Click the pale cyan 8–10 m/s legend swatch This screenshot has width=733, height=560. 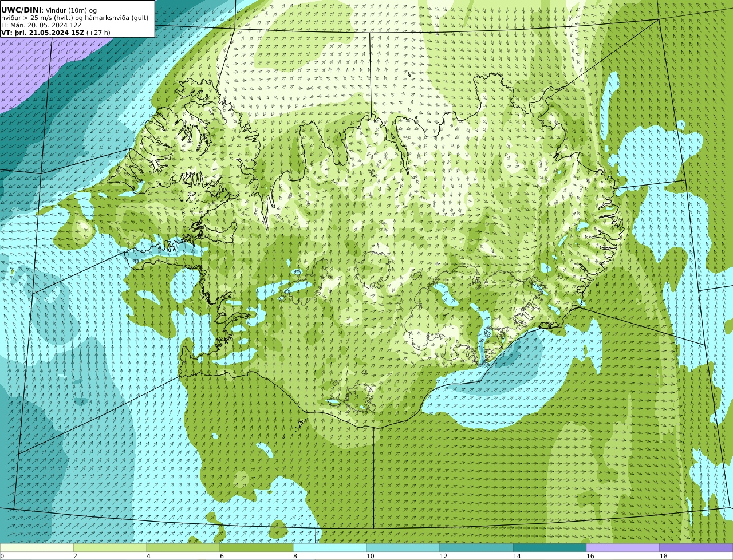tap(330, 548)
